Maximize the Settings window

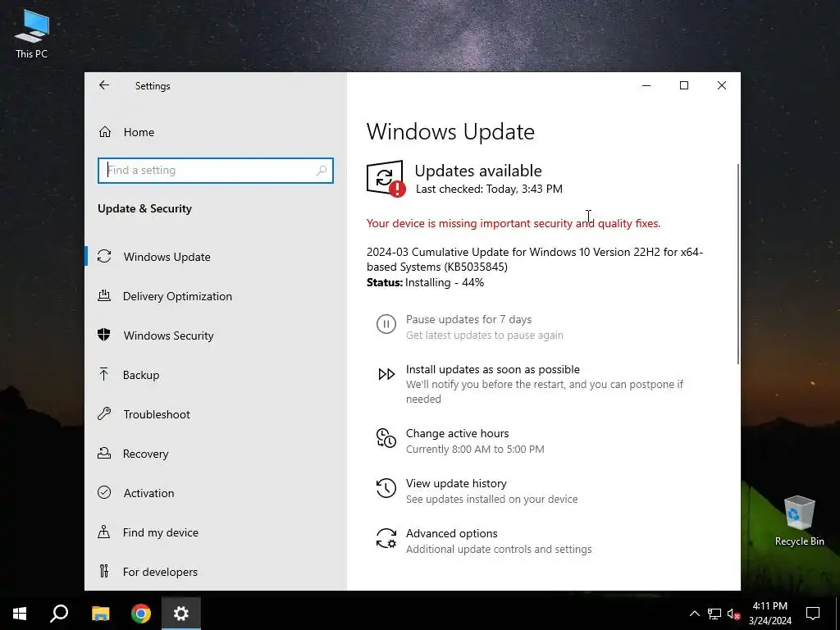coord(684,85)
